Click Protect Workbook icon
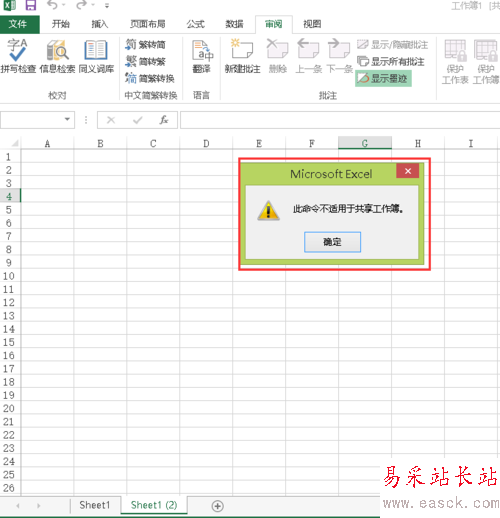 (486, 61)
